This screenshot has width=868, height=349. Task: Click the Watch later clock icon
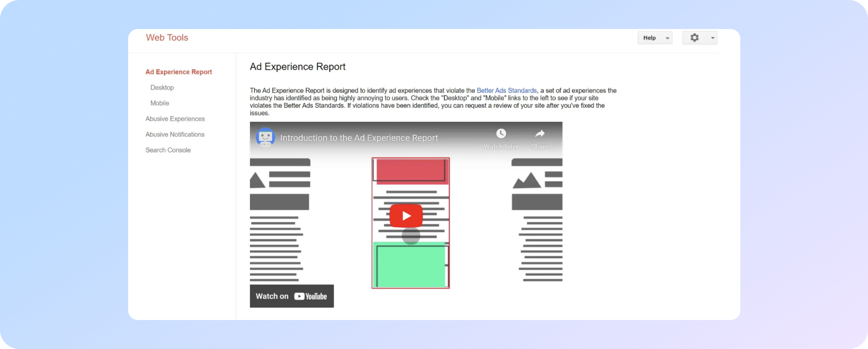point(501,133)
